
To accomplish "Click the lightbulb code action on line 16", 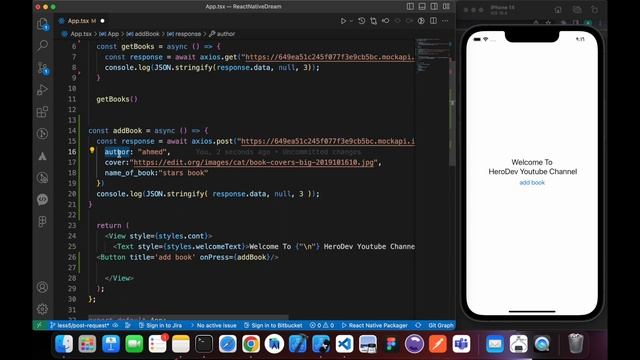I will click(x=92, y=151).
